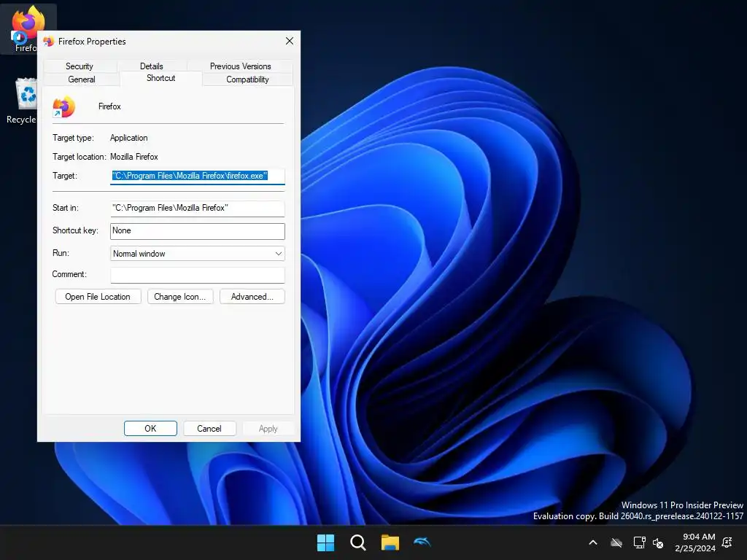Click into the Target path field
Image resolution: width=747 pixels, height=560 pixels.
pyautogui.click(x=197, y=176)
